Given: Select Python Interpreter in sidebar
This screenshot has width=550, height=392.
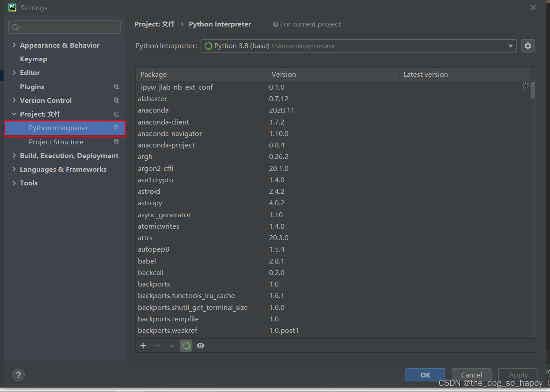Looking at the screenshot, I should [65, 128].
